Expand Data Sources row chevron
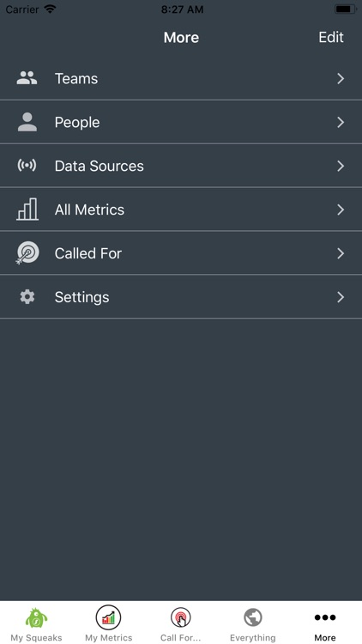This screenshot has width=362, height=644. click(341, 166)
